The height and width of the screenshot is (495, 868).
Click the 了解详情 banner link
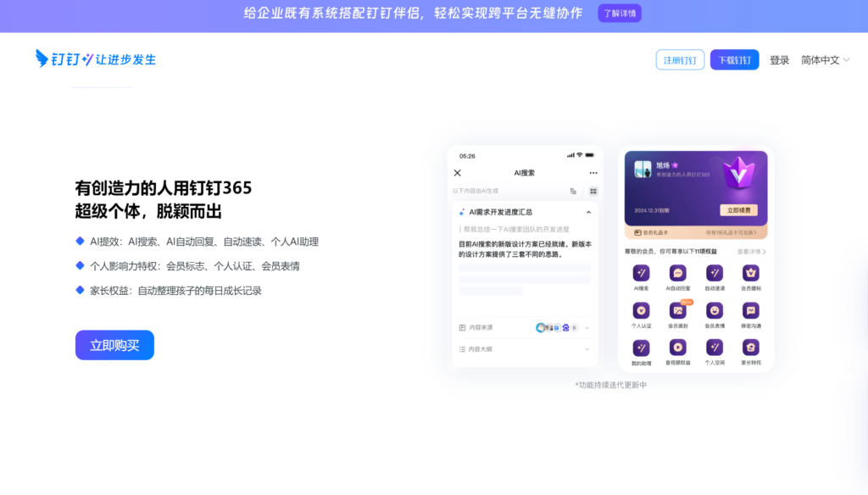[x=619, y=13]
